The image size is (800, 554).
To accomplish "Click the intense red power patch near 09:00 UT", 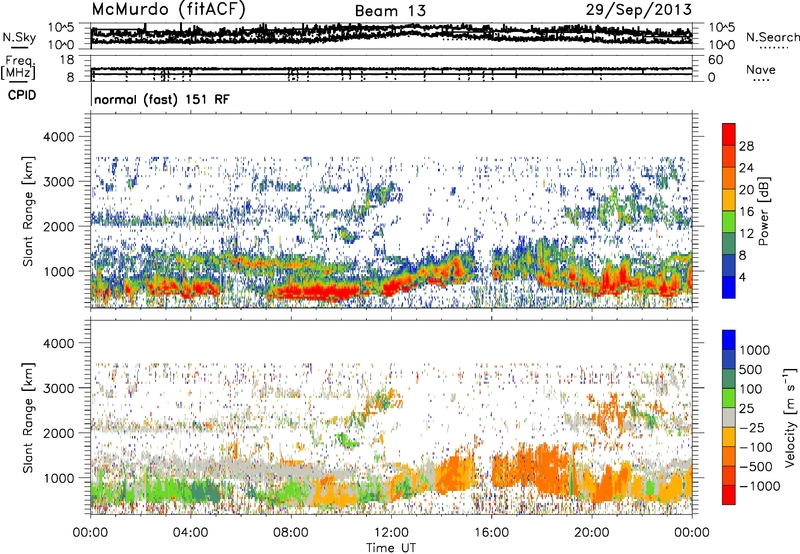I will (x=314, y=292).
